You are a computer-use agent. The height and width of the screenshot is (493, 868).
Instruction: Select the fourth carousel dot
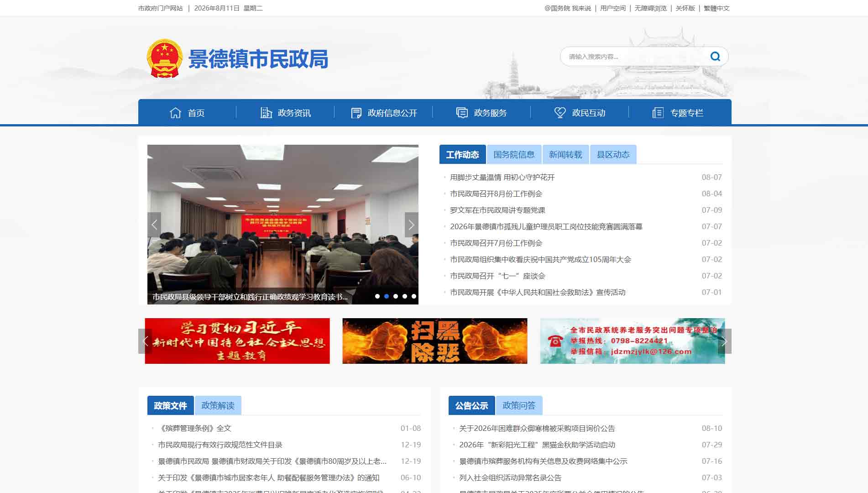pyautogui.click(x=405, y=296)
